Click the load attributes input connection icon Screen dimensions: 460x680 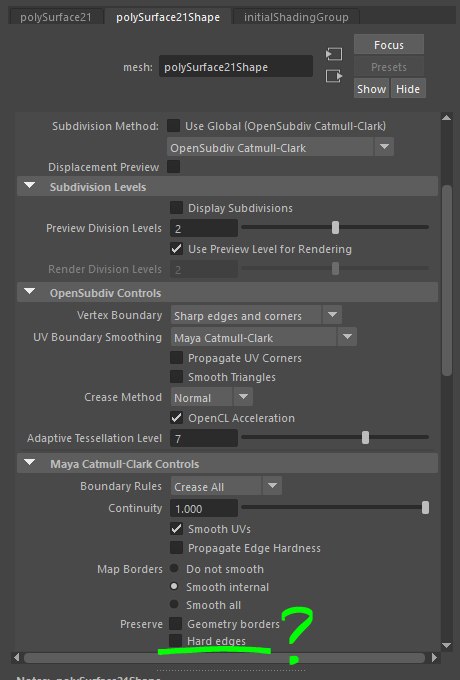point(334,54)
